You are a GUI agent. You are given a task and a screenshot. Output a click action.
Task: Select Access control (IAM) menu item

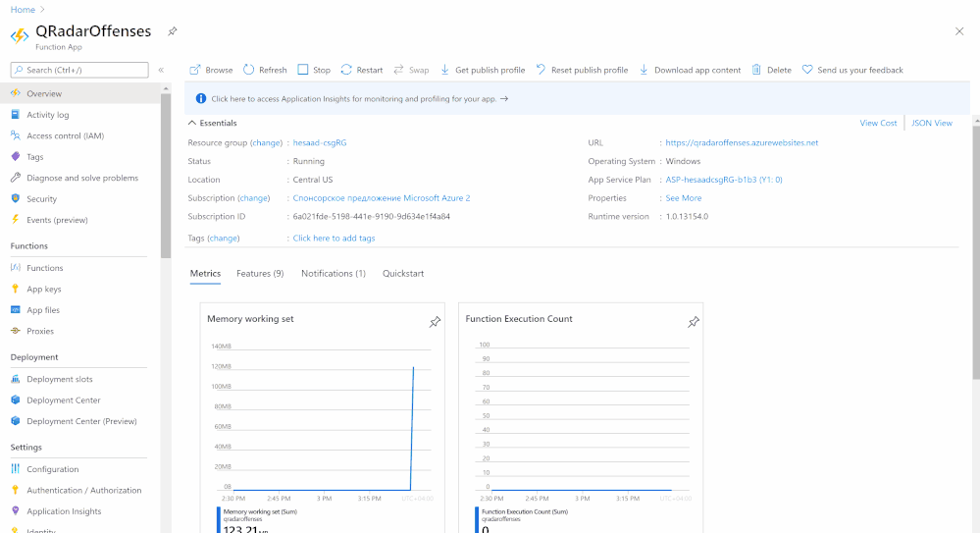[x=65, y=135]
